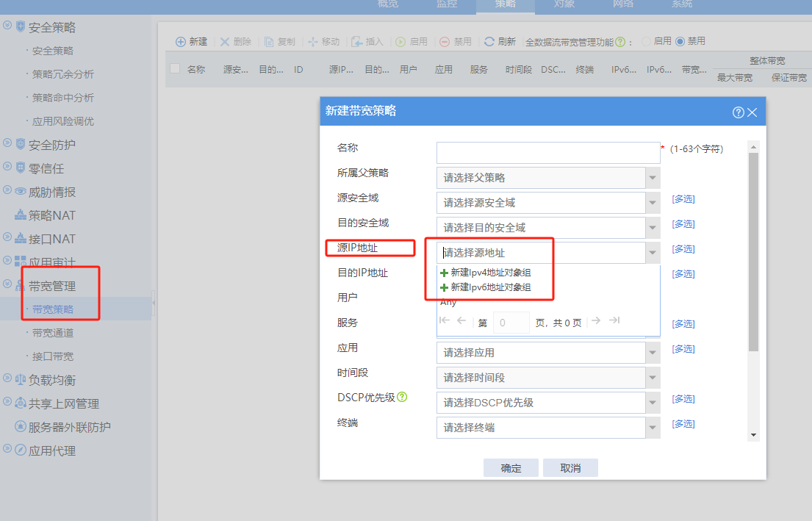Screen dimensions: 812x521
Task: Click the 删除 X icon in toolbar
Action: pos(225,42)
